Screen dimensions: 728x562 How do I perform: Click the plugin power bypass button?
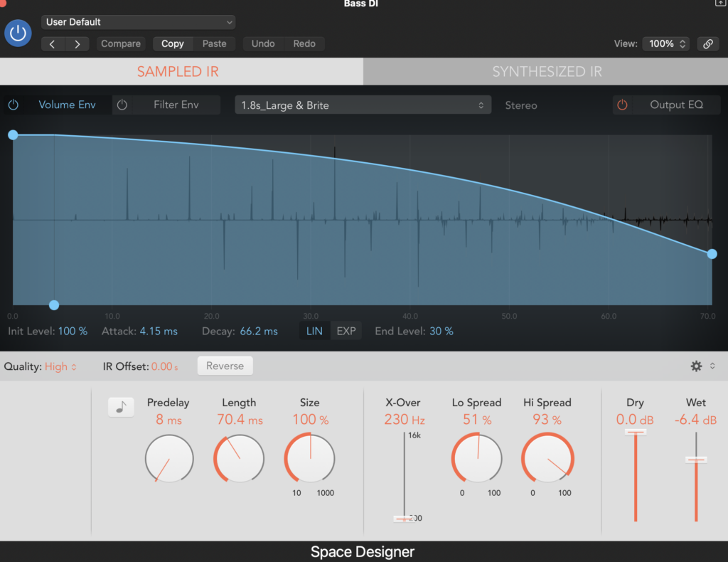tap(18, 33)
